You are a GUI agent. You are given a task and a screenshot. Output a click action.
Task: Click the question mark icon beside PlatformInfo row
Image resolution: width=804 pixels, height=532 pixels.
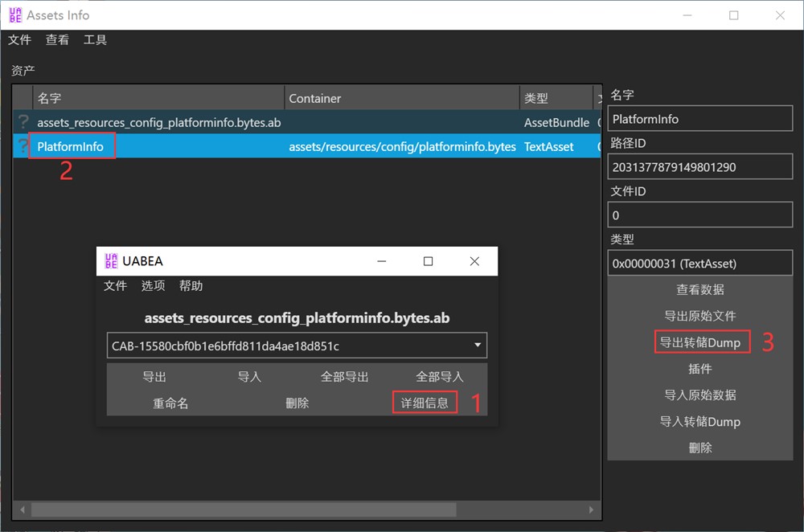click(23, 146)
